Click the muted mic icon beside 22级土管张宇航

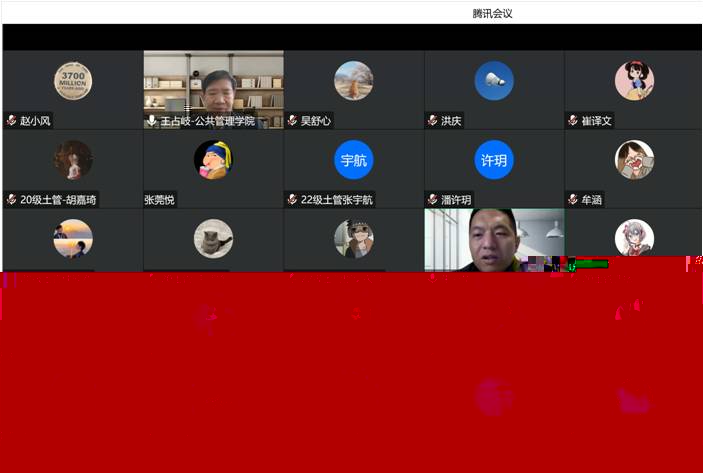click(x=292, y=200)
